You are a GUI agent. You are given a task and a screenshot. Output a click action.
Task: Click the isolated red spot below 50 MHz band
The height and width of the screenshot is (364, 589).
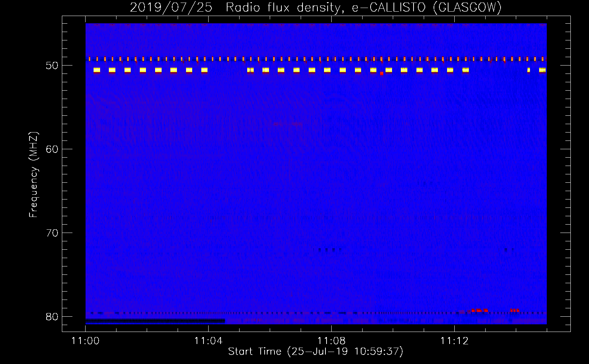pyautogui.click(x=382, y=74)
